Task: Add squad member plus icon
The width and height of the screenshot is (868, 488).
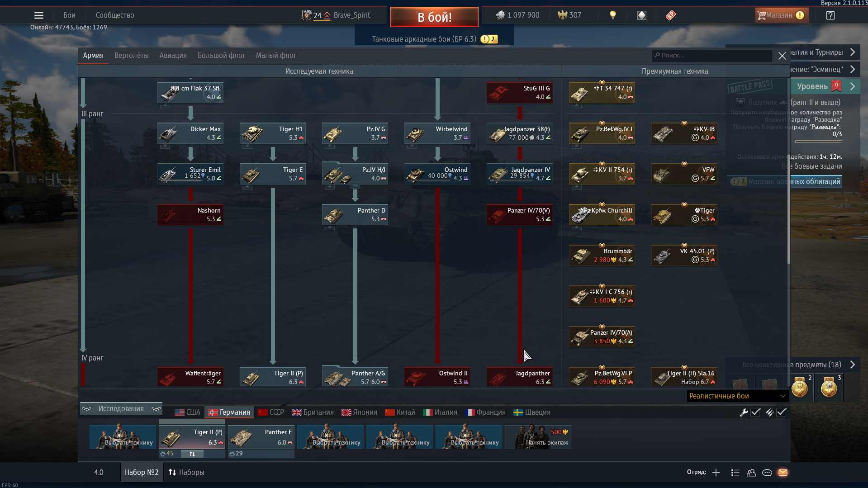Action: pyautogui.click(x=716, y=473)
